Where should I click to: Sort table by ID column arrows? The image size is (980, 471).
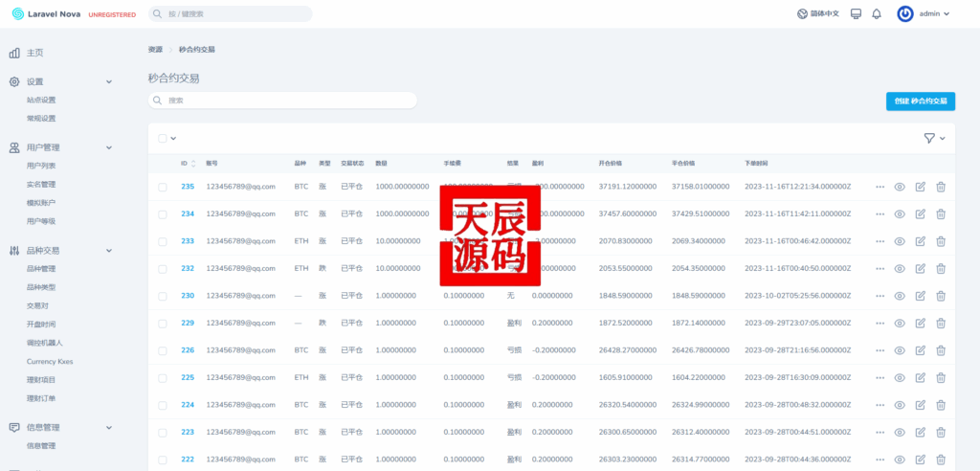(193, 164)
